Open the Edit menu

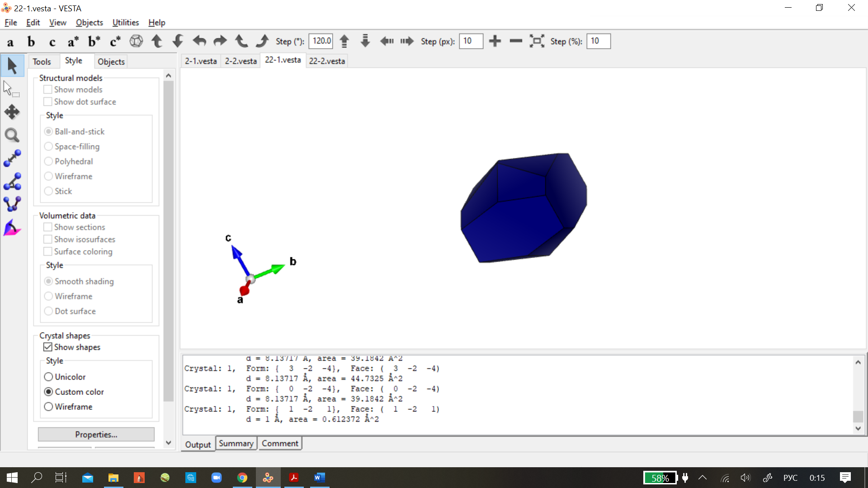33,22
